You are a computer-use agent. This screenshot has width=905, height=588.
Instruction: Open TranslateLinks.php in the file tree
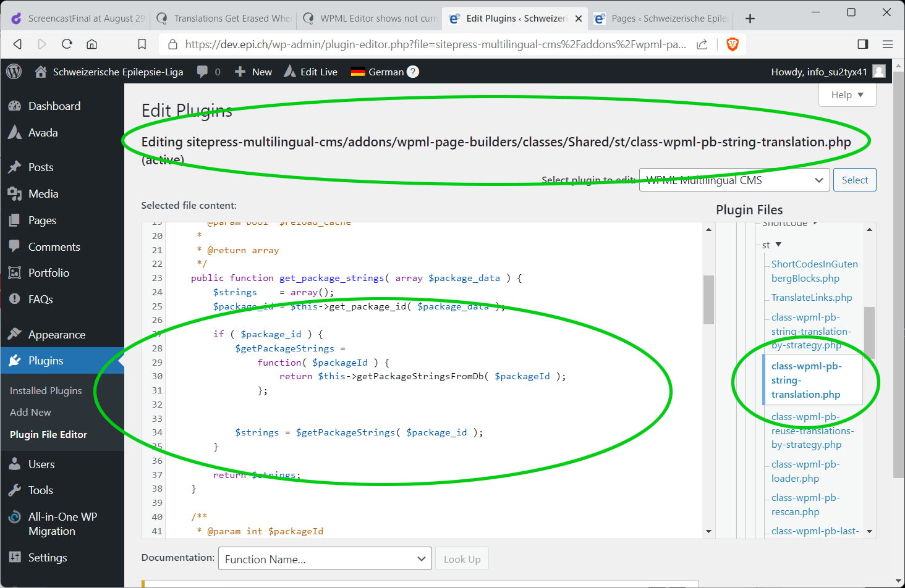[812, 298]
